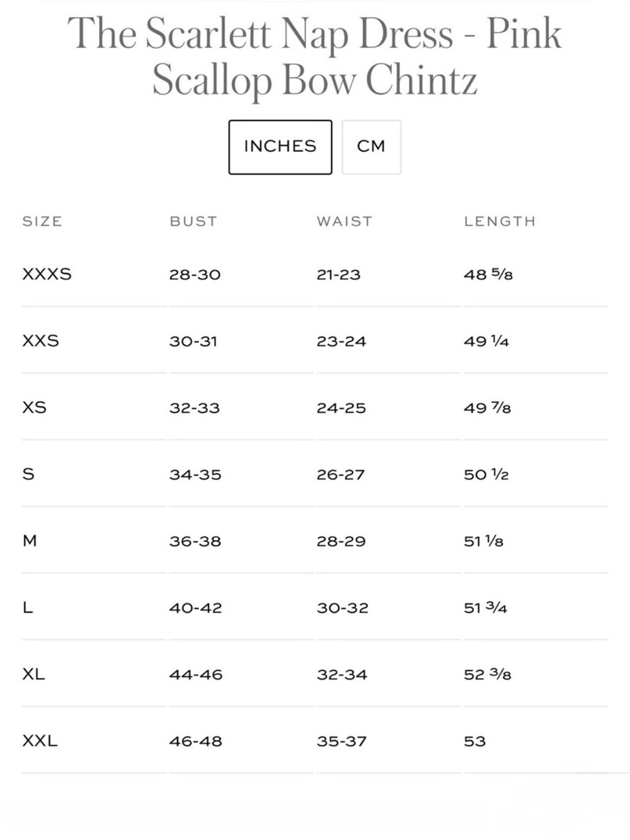Select the XS size row label
Screen dimensions: 630x840
coord(35,408)
